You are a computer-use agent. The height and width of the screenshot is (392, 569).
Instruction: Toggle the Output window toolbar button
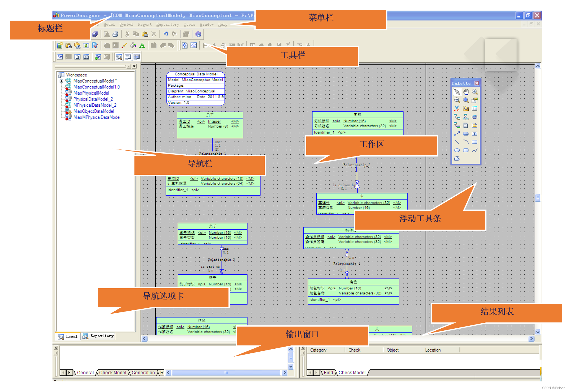[x=128, y=57]
